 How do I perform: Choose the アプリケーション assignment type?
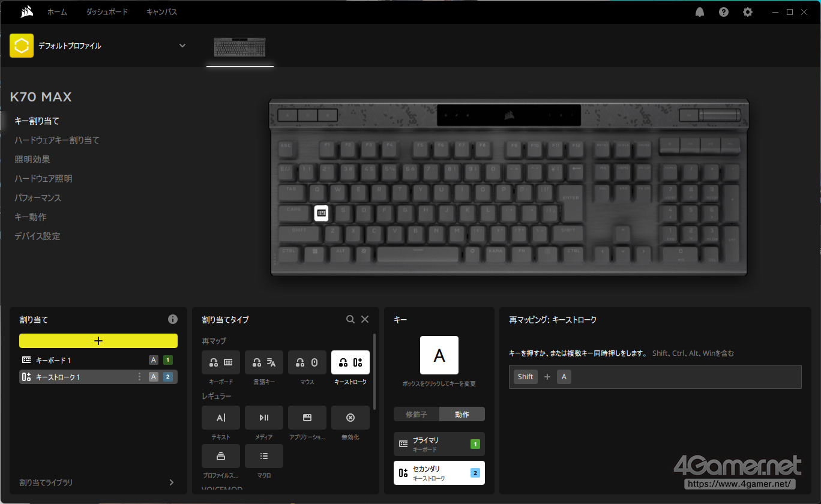307,418
